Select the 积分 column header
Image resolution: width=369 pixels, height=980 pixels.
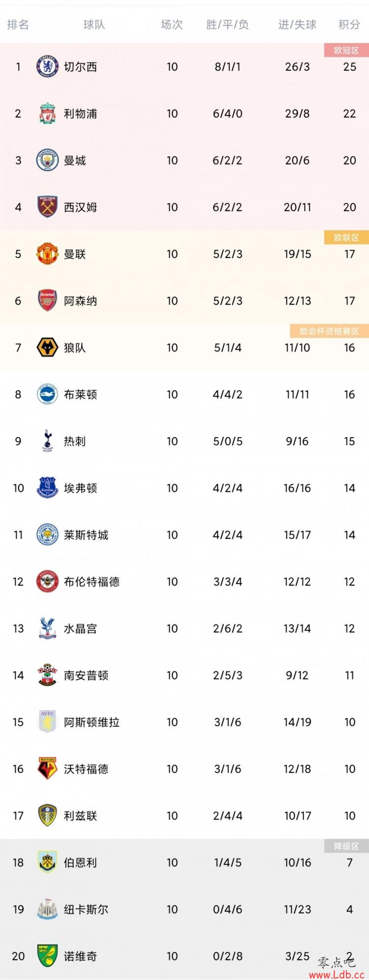pos(349,25)
